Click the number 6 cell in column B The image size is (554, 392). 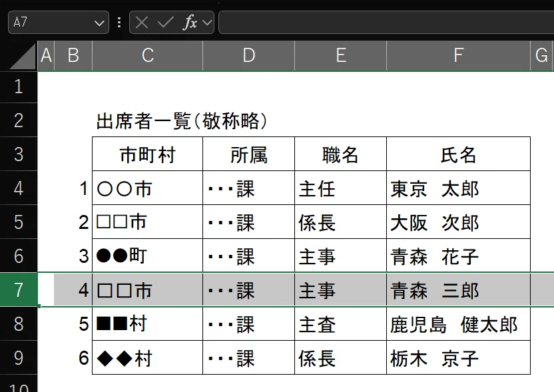pyautogui.click(x=73, y=357)
